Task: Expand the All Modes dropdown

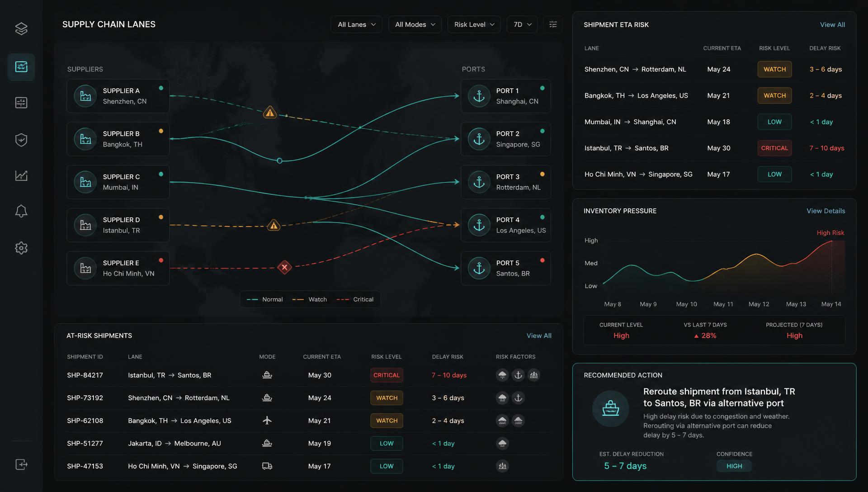Action: pos(415,24)
